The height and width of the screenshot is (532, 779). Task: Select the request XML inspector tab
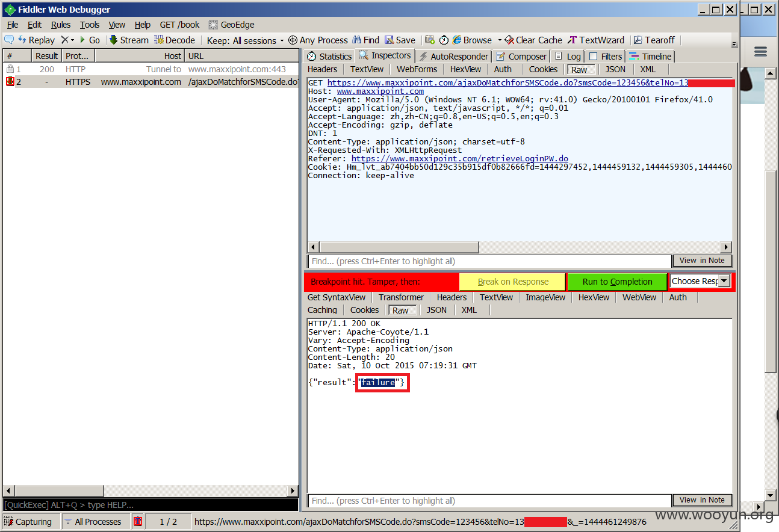click(x=648, y=69)
